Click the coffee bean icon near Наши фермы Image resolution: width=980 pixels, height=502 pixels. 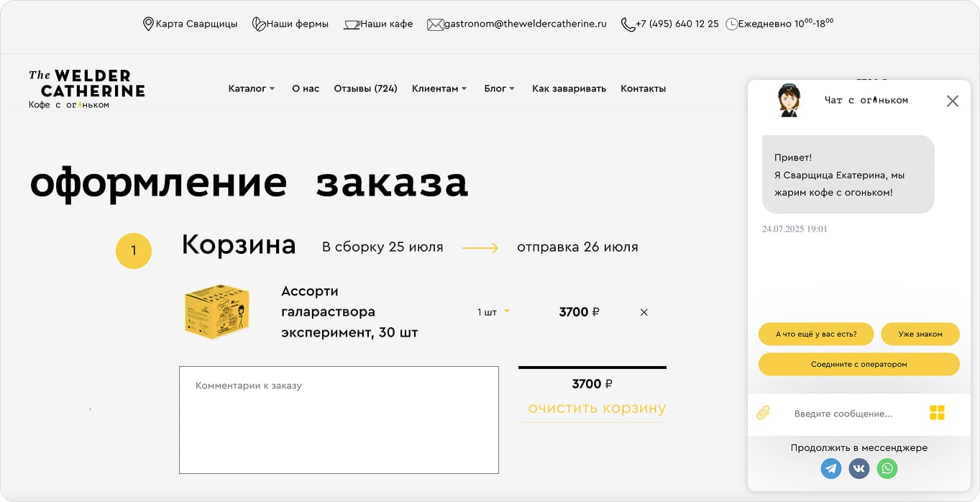point(259,23)
